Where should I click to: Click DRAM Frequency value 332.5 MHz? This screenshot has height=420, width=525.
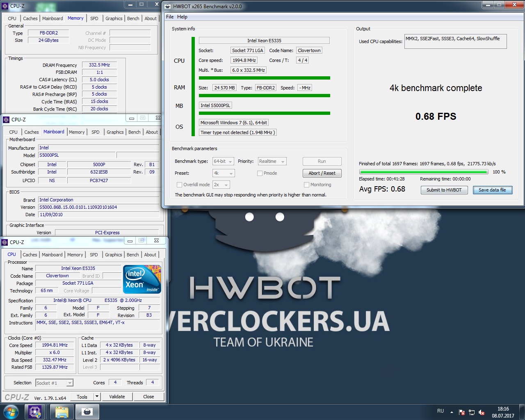click(99, 65)
